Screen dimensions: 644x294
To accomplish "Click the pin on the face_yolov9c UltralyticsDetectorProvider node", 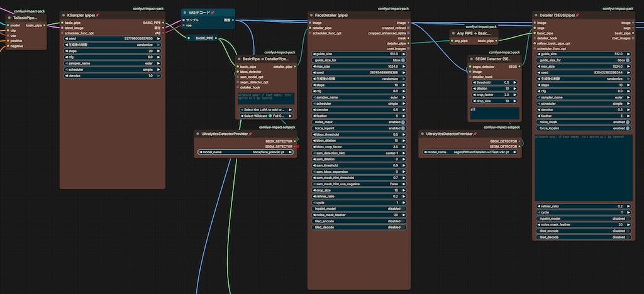I will pos(250,134).
